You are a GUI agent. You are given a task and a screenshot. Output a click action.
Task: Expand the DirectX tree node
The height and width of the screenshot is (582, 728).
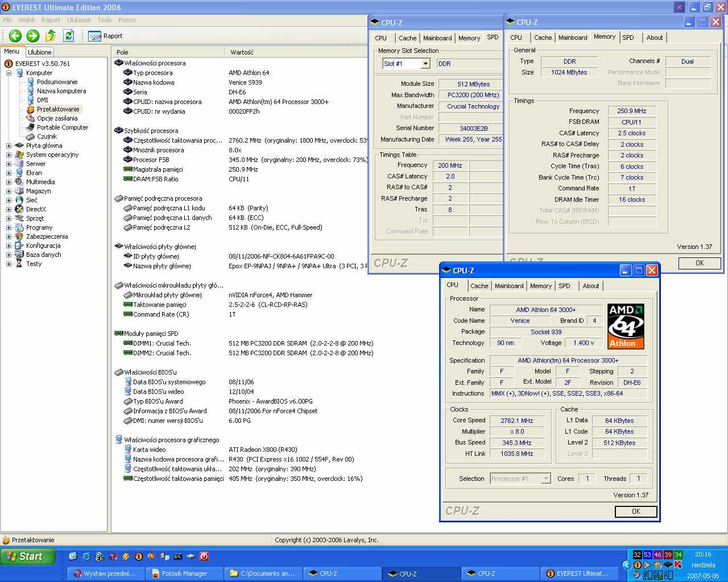9,209
